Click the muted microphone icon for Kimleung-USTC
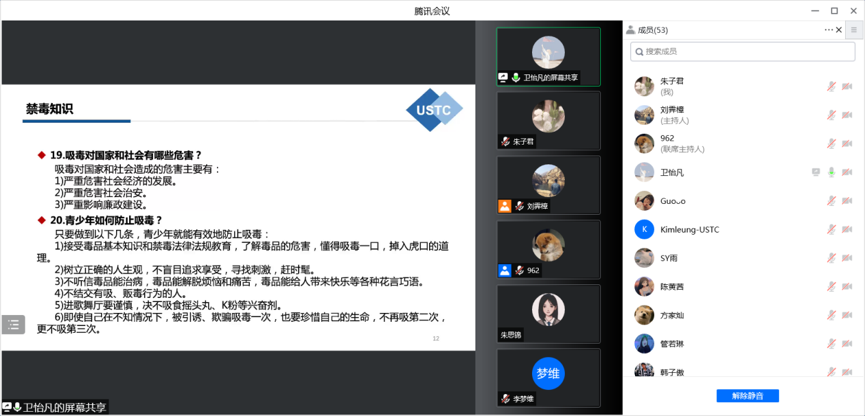 831,230
